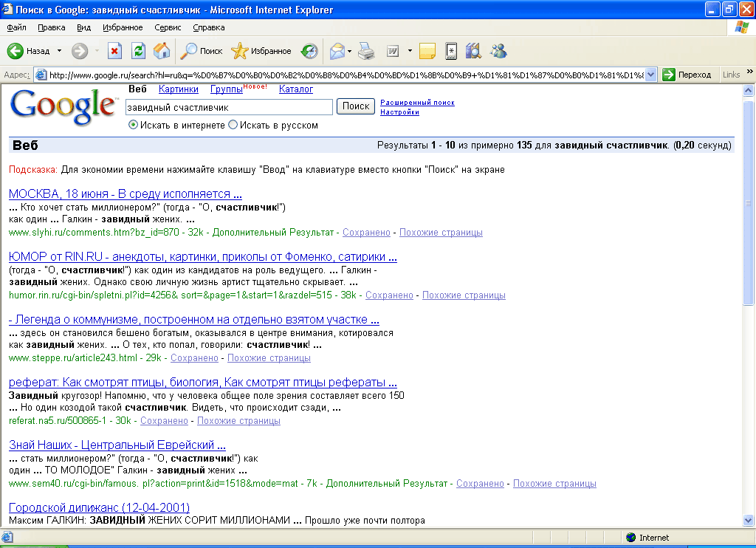756x548 pixels.
Task: Open the Справка menu
Action: [209, 27]
